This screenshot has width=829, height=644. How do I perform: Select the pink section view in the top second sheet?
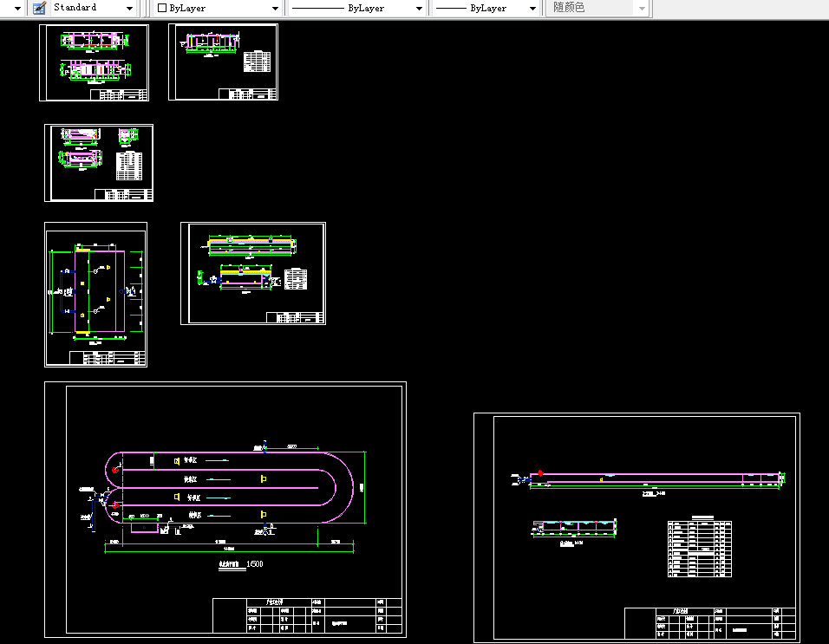click(x=211, y=42)
